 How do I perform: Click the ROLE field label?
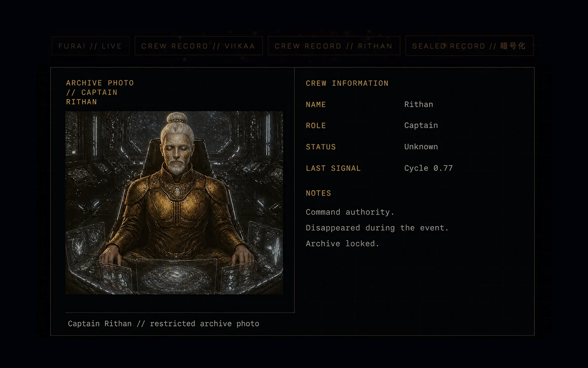tap(316, 126)
